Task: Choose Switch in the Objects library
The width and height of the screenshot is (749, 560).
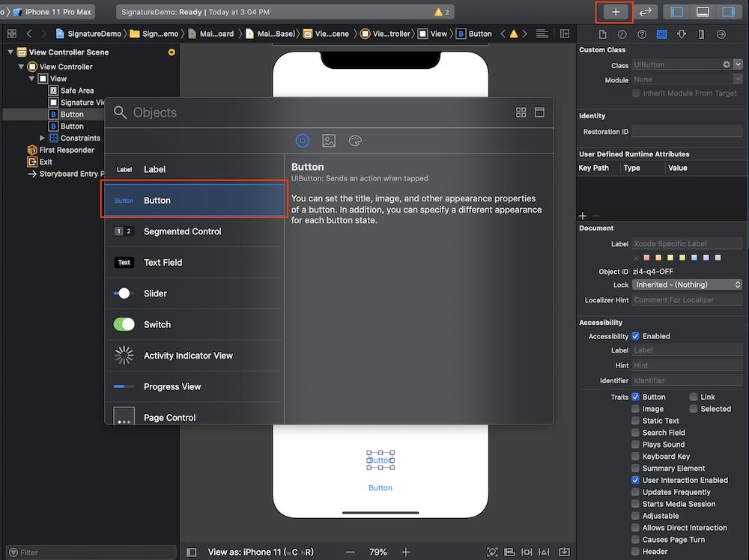Action: pos(195,325)
